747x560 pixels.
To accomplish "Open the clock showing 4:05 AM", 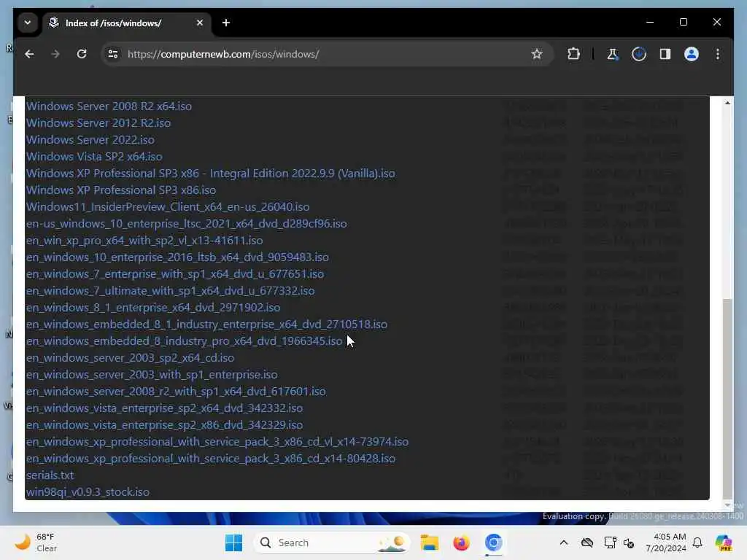I will [665, 542].
